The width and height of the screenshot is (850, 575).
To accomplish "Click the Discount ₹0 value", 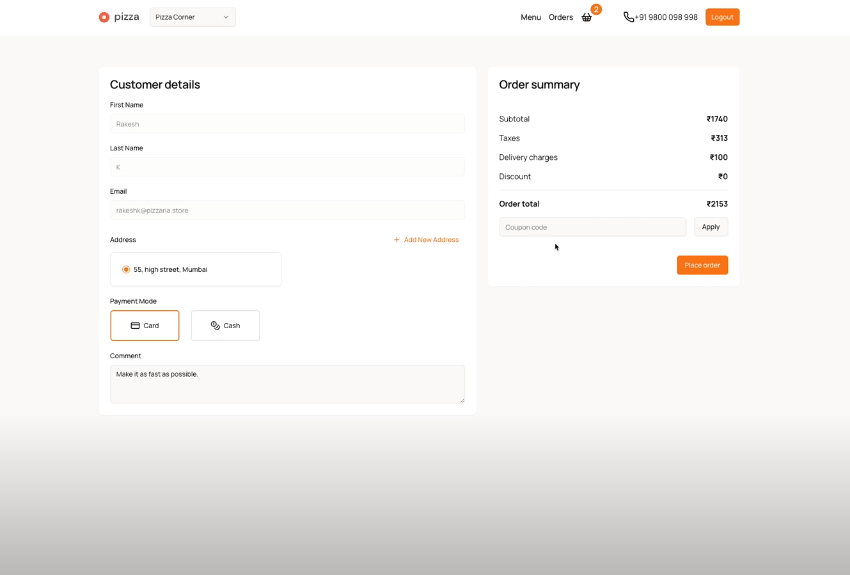I will click(723, 177).
